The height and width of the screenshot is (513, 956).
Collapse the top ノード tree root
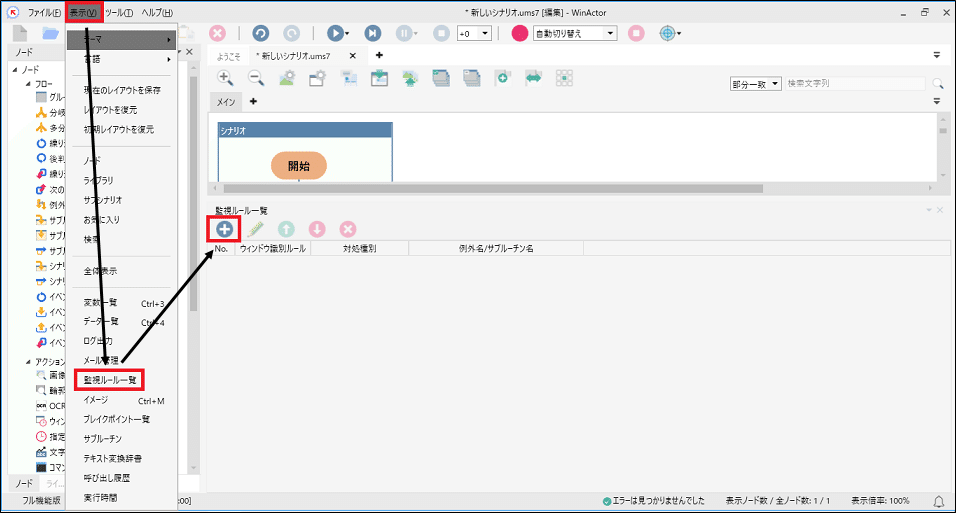pyautogui.click(x=15, y=70)
